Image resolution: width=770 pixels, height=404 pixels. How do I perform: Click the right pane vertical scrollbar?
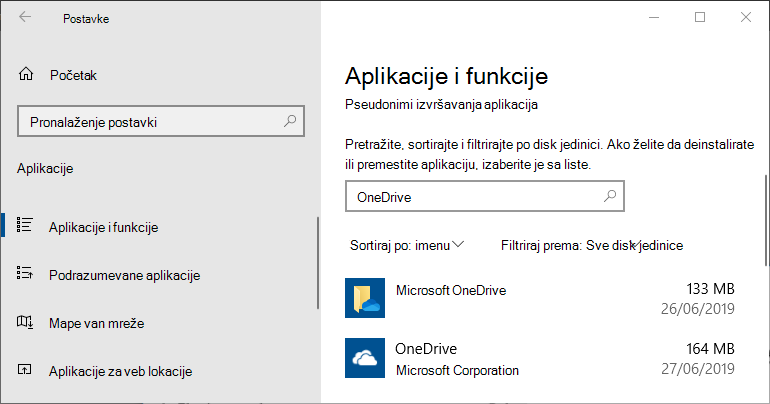[766, 220]
